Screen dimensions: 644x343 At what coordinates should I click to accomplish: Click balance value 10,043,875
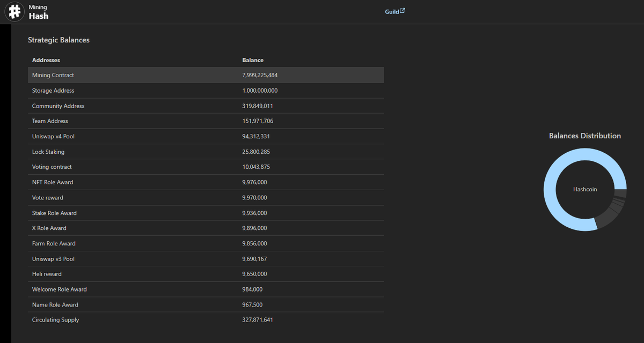click(x=256, y=167)
